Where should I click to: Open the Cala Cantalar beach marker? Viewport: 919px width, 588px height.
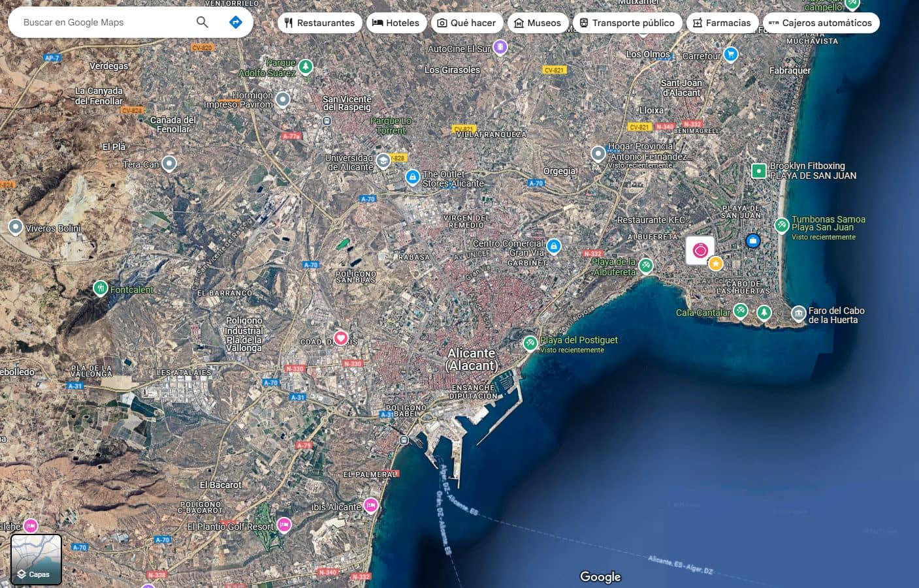pos(741,311)
